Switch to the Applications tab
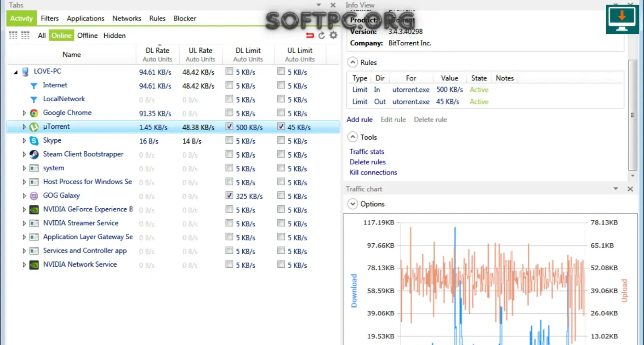Viewport: 644px width, 345px height. [x=85, y=18]
